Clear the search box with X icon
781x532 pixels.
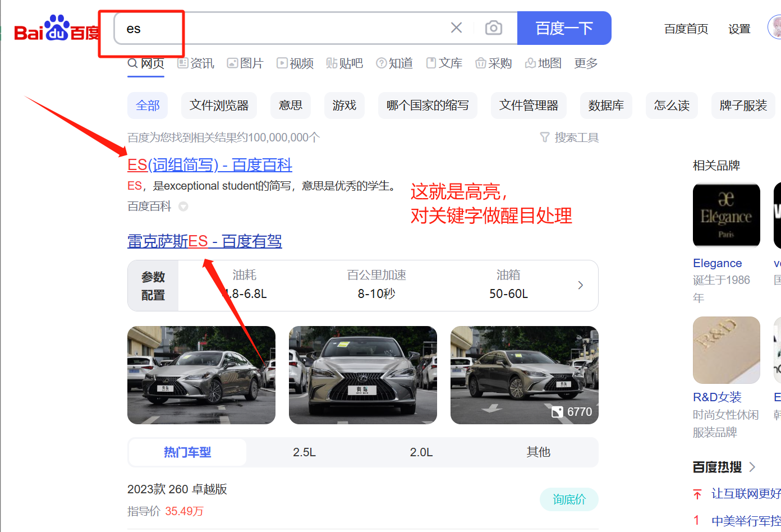tap(457, 27)
